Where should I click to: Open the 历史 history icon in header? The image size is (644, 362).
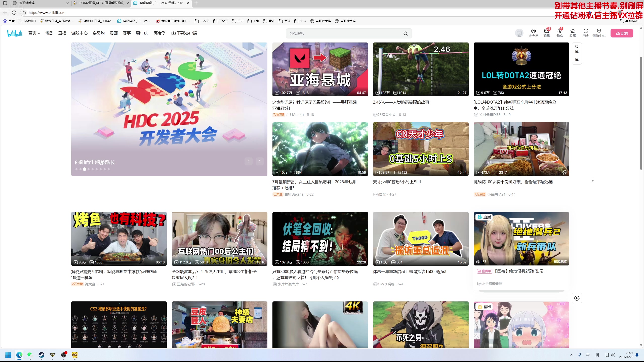[586, 33]
